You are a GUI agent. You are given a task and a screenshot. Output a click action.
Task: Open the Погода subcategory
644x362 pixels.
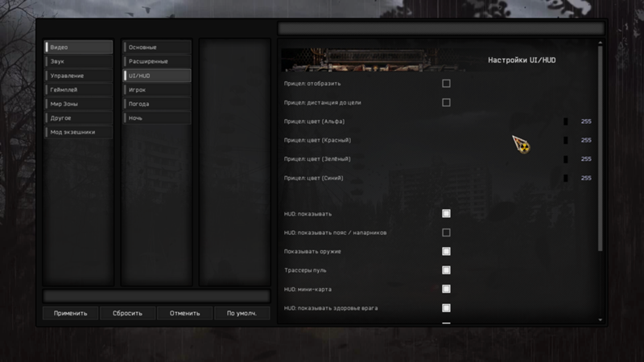pyautogui.click(x=156, y=104)
